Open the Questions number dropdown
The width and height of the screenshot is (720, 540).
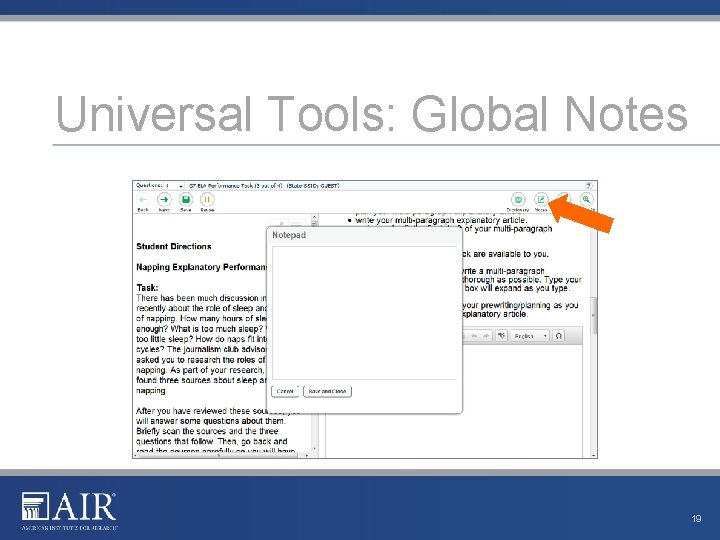[174, 186]
